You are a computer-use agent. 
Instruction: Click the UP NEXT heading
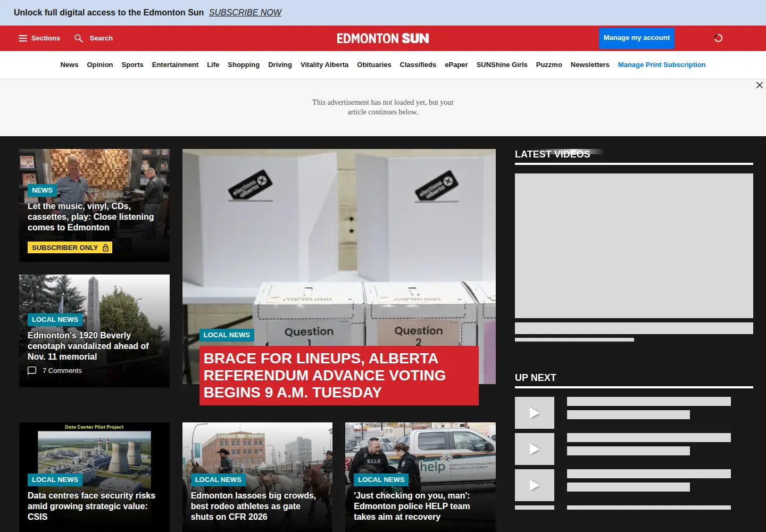pyautogui.click(x=536, y=378)
